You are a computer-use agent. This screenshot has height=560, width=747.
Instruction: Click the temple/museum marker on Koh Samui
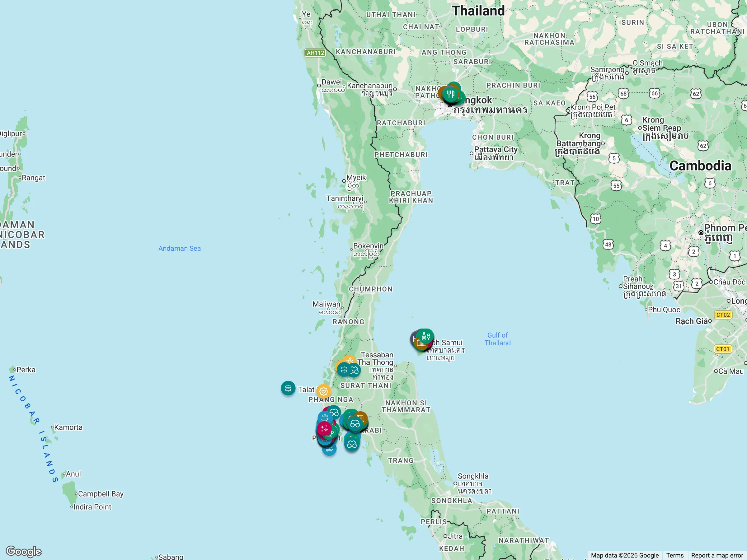(x=421, y=344)
